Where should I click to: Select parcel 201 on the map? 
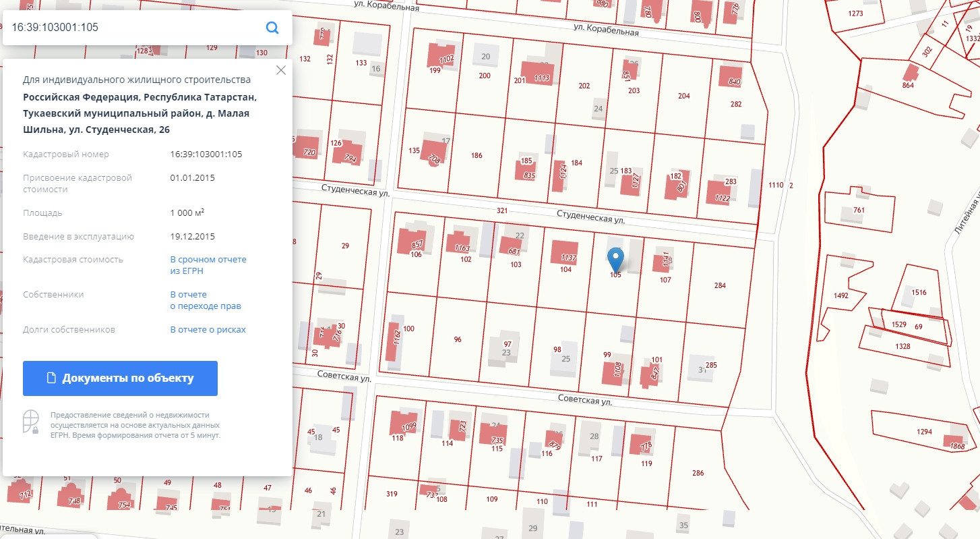click(519, 80)
